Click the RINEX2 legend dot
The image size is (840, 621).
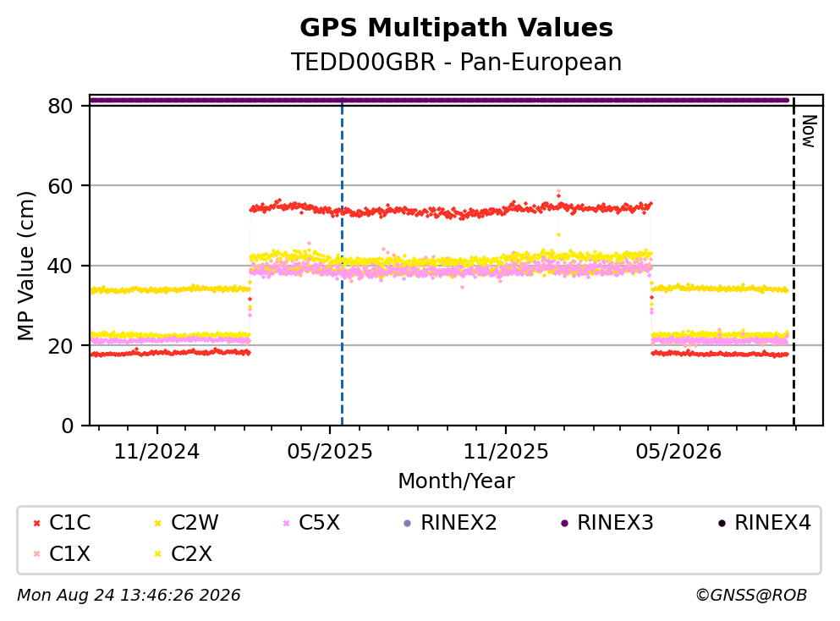408,523
